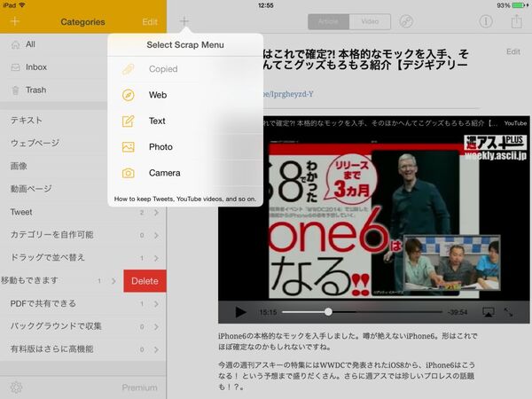532x399 pixels.
Task: Play the video
Action: click(x=240, y=312)
